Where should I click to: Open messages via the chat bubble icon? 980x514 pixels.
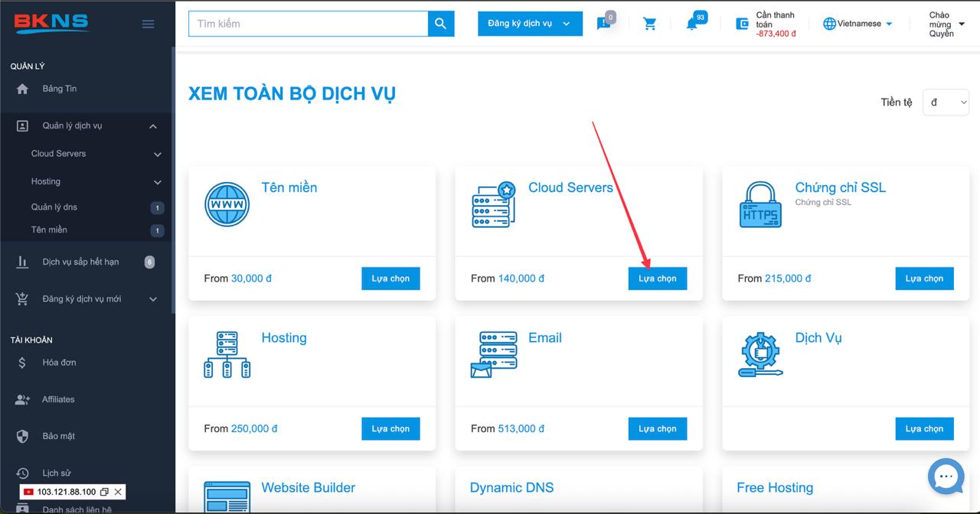click(x=602, y=24)
